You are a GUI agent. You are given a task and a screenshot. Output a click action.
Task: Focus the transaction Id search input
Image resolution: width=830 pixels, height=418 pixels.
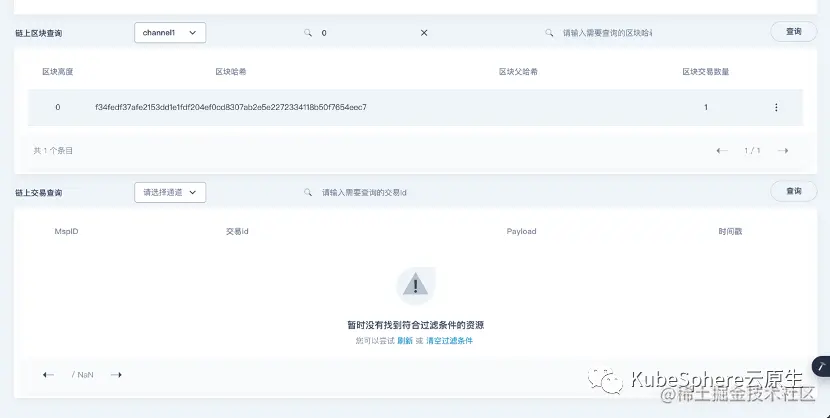[x=364, y=193]
